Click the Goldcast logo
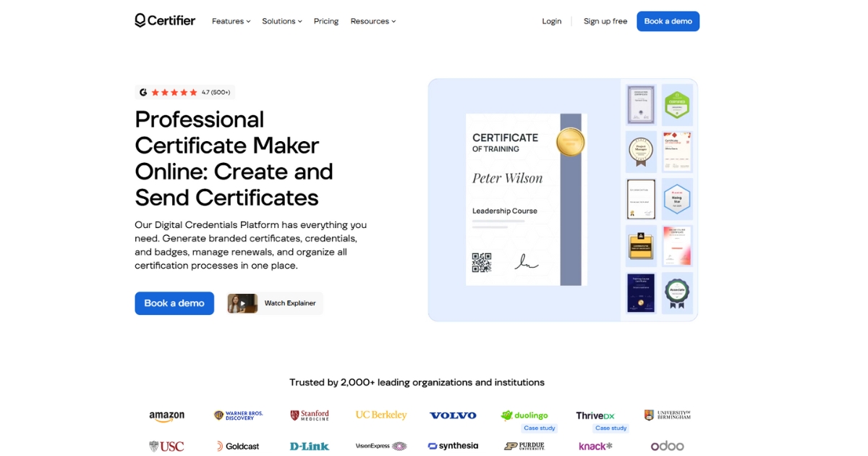This screenshot has height=456, width=868. tap(237, 447)
